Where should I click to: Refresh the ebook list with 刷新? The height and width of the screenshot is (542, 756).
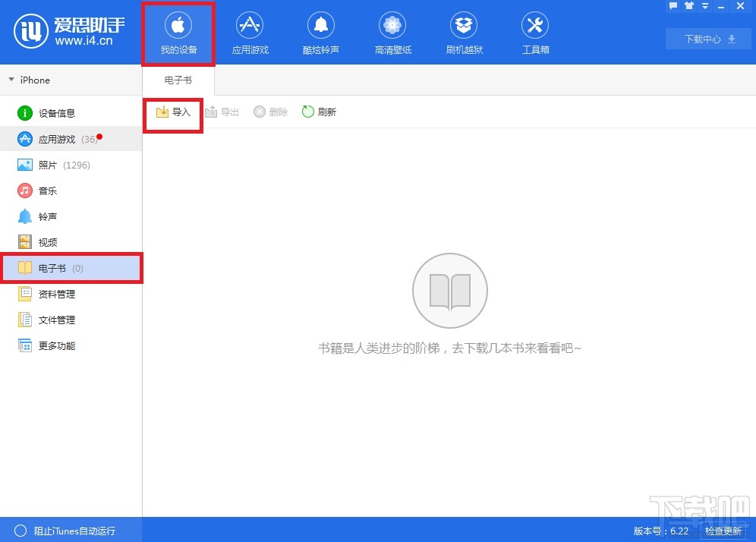319,112
